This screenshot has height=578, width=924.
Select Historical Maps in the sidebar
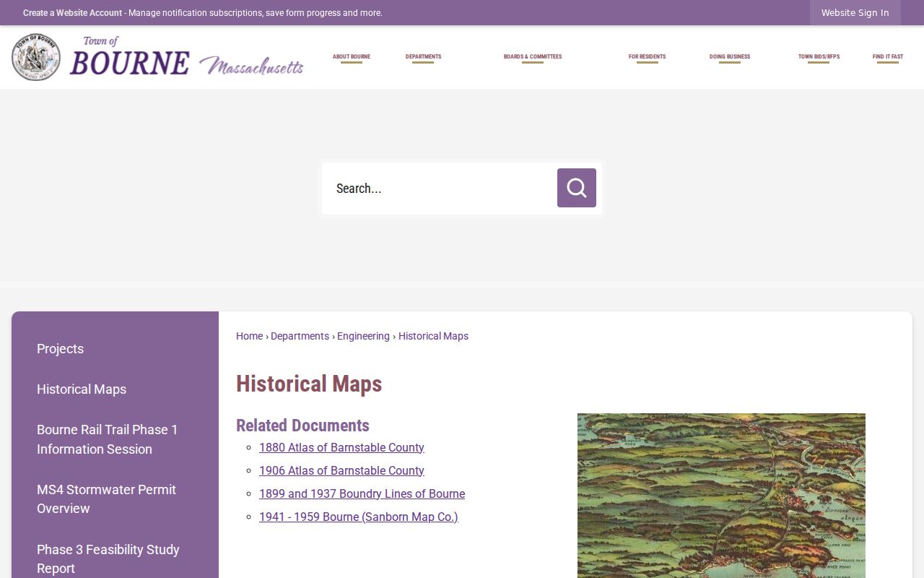point(82,389)
